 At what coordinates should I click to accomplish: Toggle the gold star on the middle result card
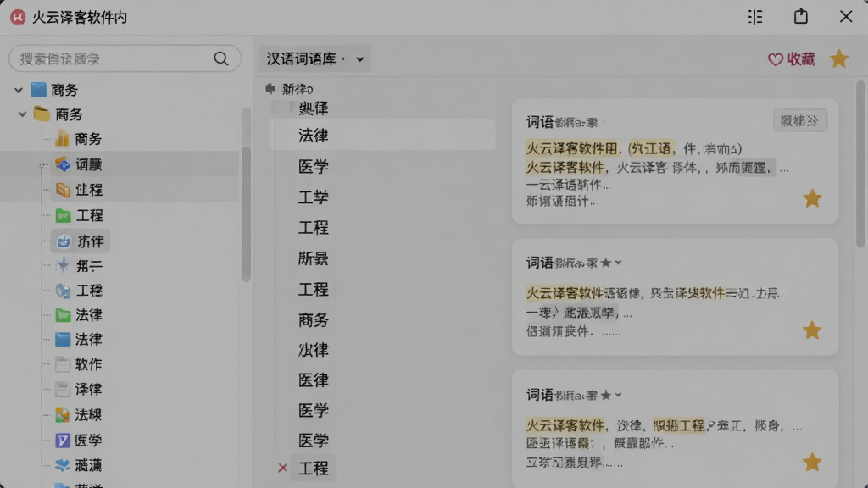click(x=812, y=330)
